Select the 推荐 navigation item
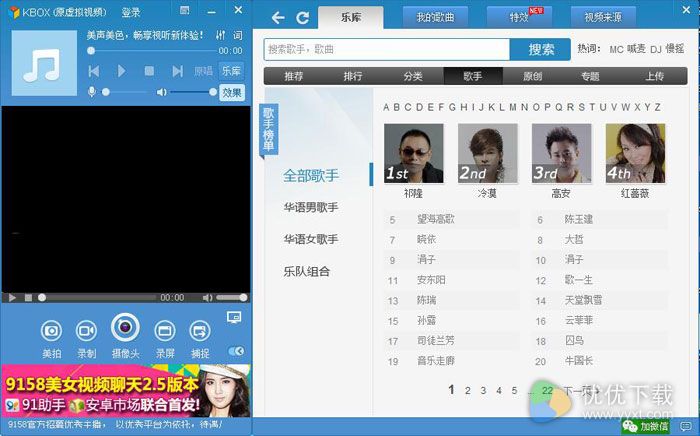Screen dimensions: 700x436 click(x=293, y=76)
